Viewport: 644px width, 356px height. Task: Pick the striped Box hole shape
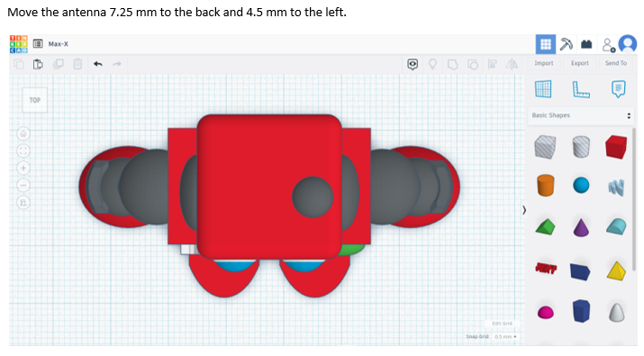click(546, 147)
